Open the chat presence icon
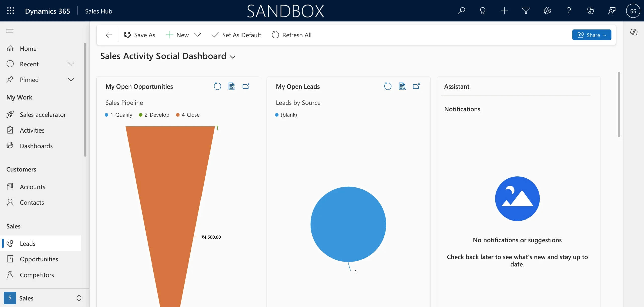The image size is (644, 307). click(612, 11)
